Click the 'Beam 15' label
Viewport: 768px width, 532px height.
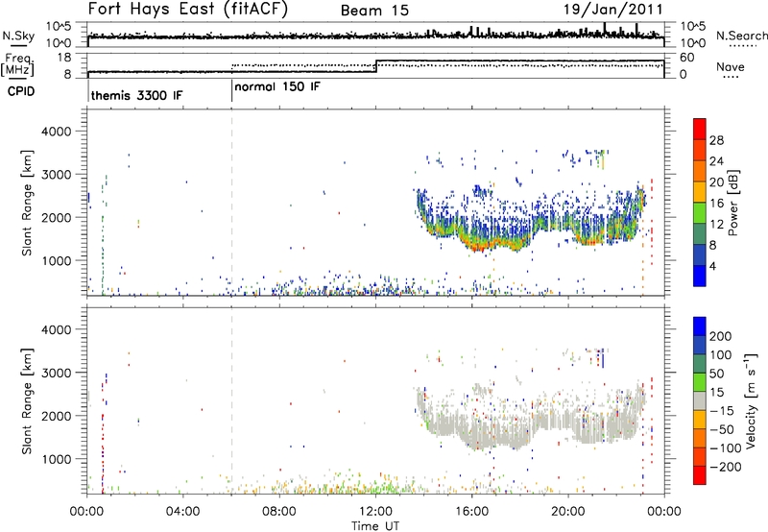coord(374,11)
